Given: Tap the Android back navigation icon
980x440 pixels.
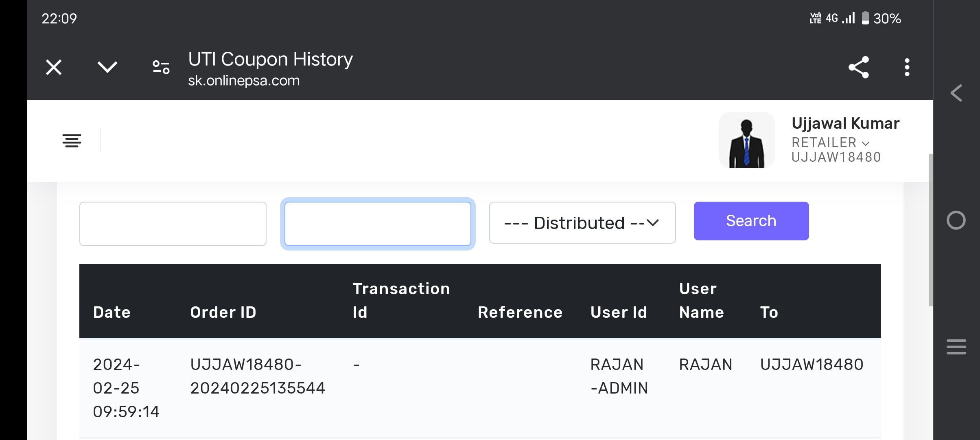Looking at the screenshot, I should [956, 93].
